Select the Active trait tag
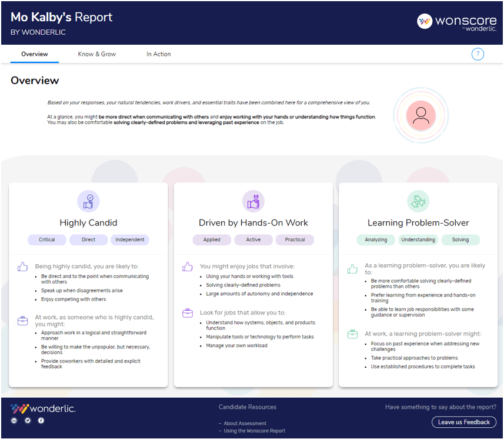 tap(253, 240)
